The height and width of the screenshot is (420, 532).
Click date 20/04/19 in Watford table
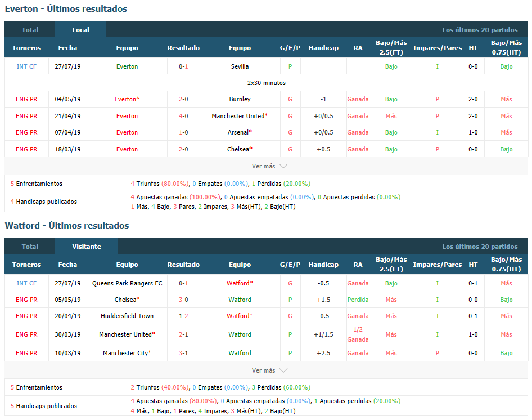click(x=67, y=316)
